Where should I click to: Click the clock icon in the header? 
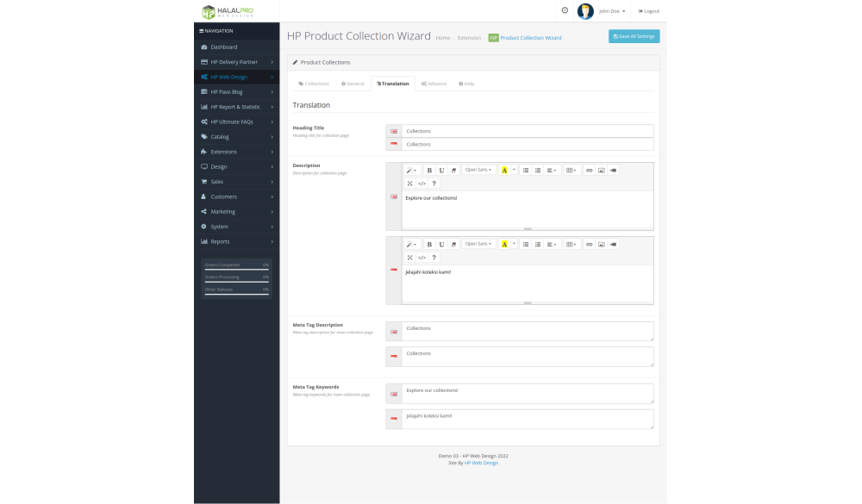click(x=565, y=10)
